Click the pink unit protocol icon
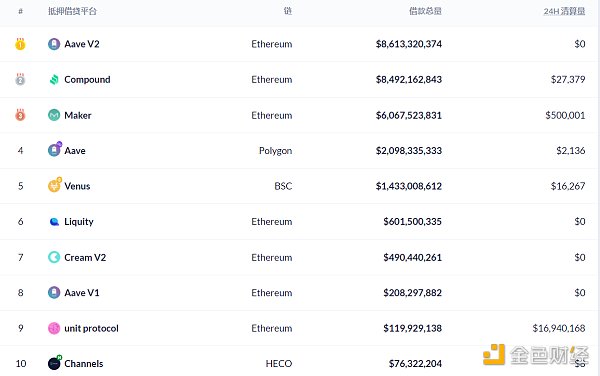This screenshot has height=376, width=600. (x=54, y=328)
